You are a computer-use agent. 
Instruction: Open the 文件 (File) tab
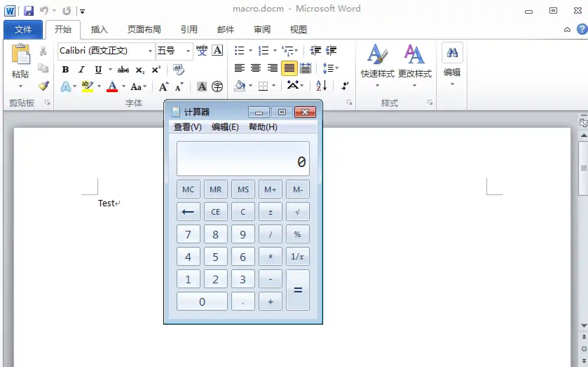(23, 29)
